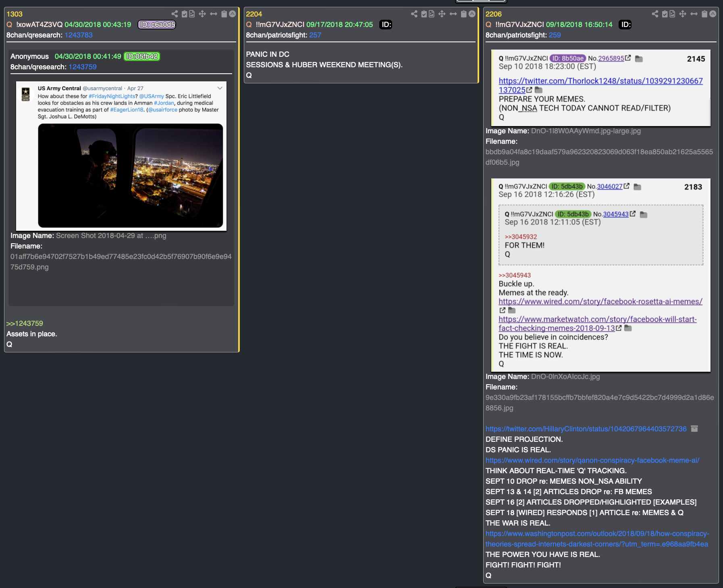Screen dimensions: 723x588
Task: Copy post 1303 text via clipboard-check icon
Action: point(185,14)
